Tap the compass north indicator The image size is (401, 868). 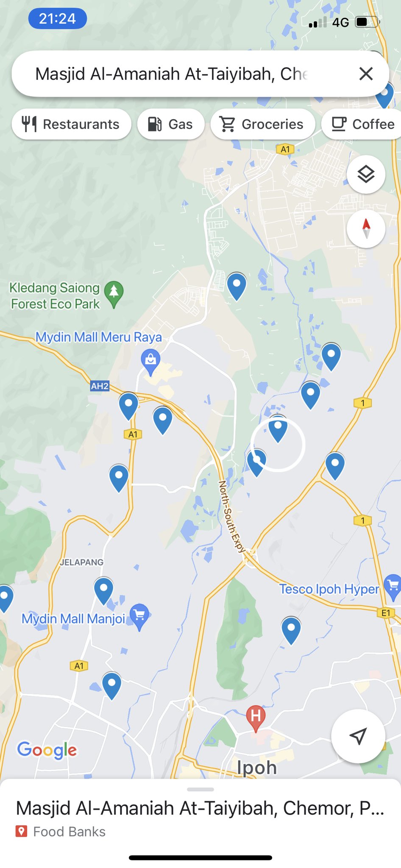[366, 228]
